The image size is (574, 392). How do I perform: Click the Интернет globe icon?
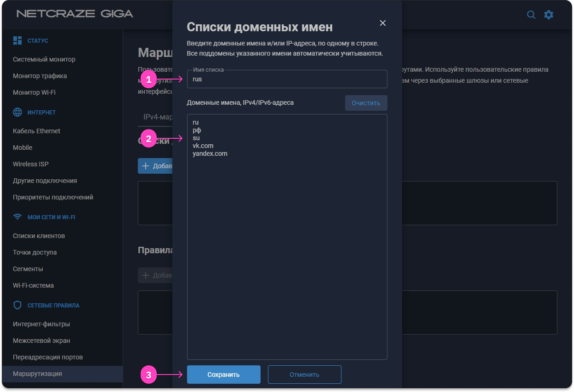pyautogui.click(x=17, y=112)
